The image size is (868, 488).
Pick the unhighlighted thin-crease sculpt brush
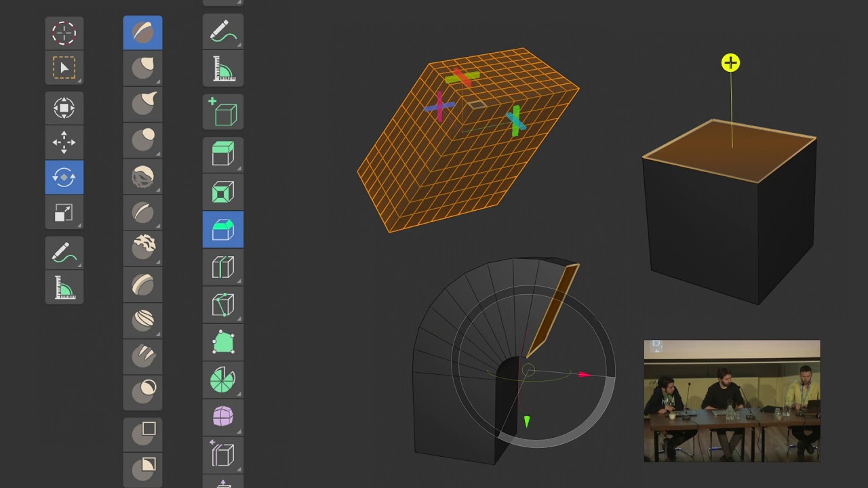(x=142, y=213)
